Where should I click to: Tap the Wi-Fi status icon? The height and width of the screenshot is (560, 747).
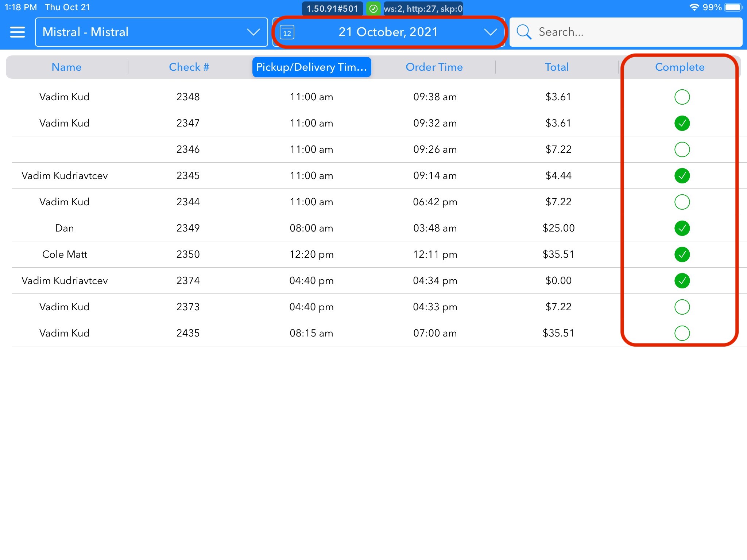[x=694, y=7]
